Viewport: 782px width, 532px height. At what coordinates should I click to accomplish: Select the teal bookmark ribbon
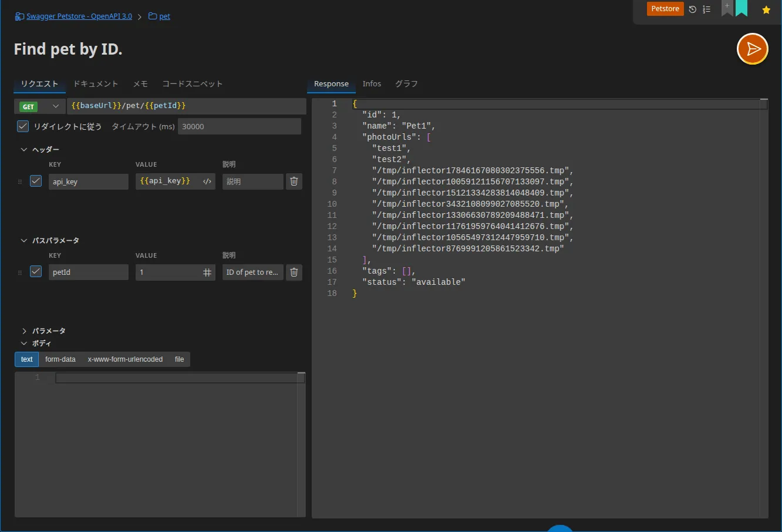741,8
